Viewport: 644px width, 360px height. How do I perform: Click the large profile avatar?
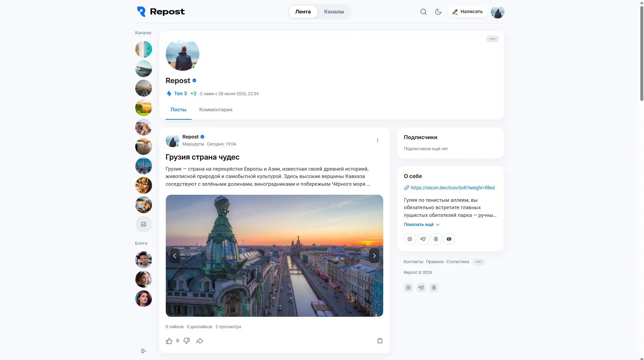click(x=182, y=54)
